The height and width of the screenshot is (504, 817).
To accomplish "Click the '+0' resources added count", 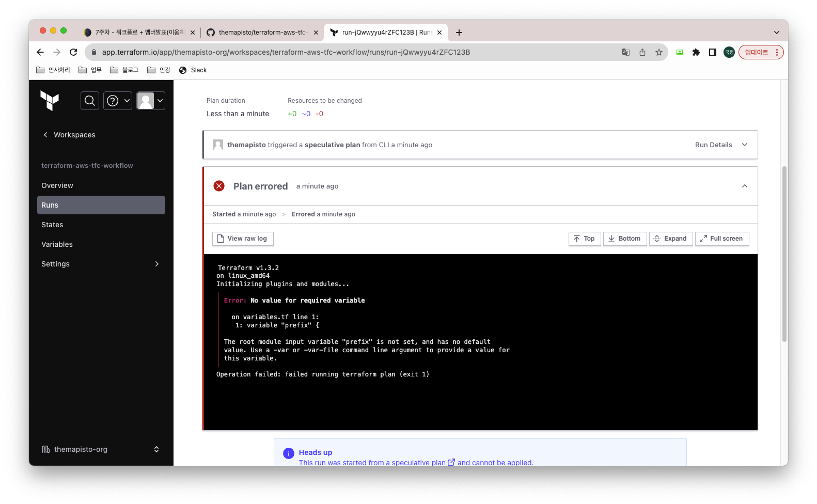I will [x=292, y=114].
